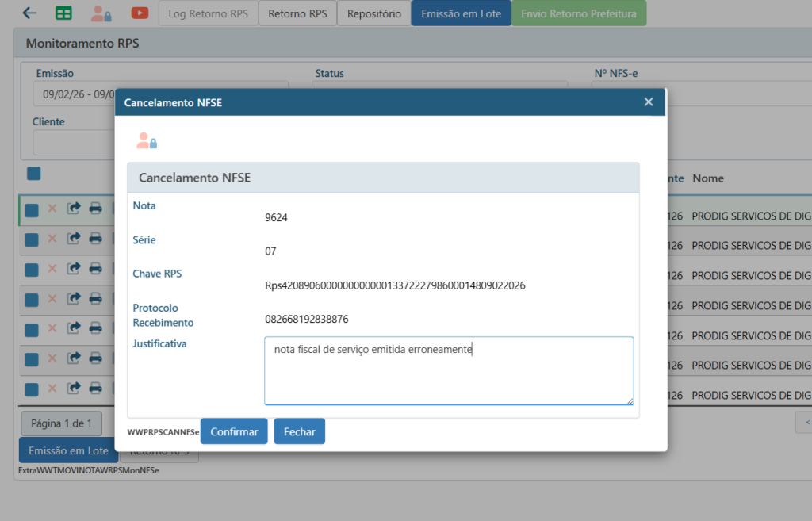Click the printer icon in last row
Viewport: 812px width, 521px height.
(95, 389)
